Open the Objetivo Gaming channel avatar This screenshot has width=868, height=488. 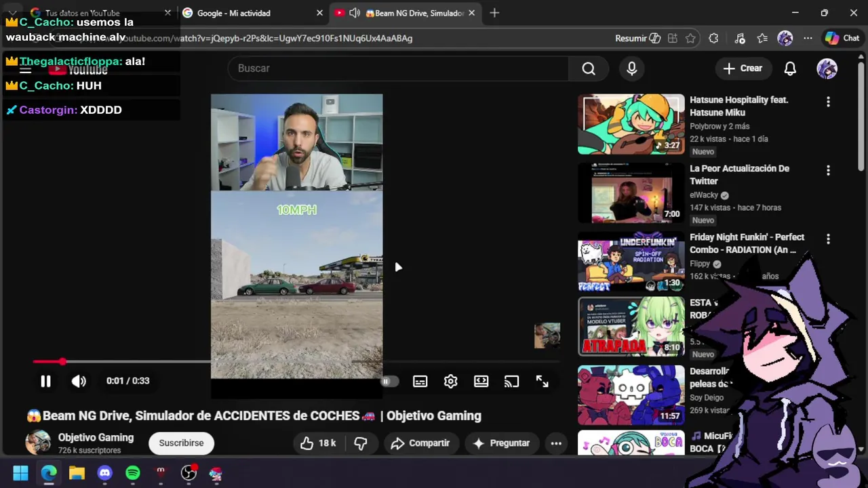[38, 443]
